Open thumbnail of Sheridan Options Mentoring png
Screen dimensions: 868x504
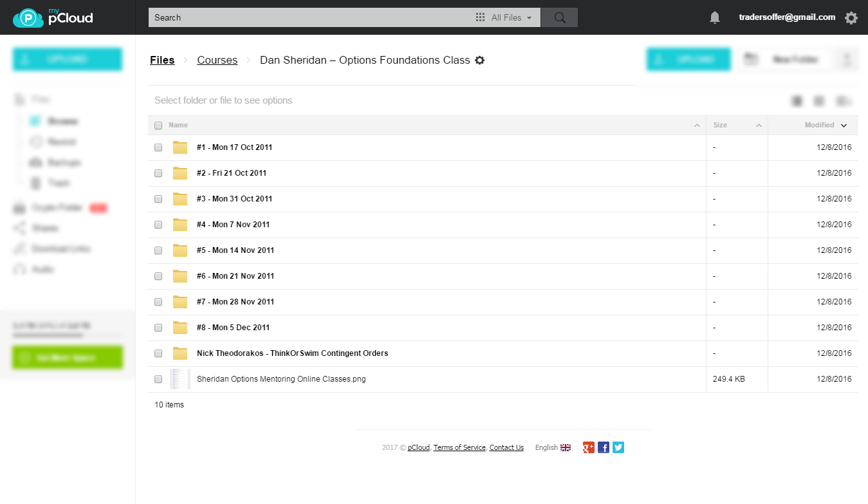click(180, 379)
